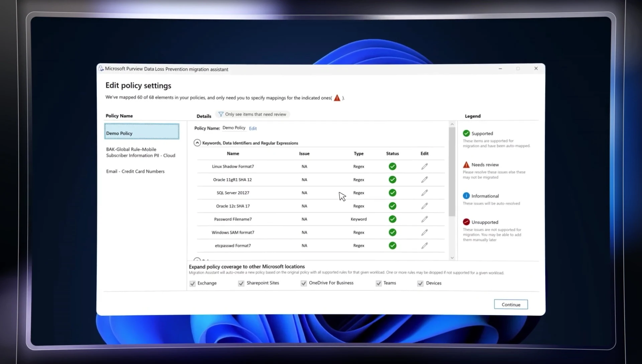Click the Needs review legend warning icon
This screenshot has width=642, height=364.
point(466,165)
